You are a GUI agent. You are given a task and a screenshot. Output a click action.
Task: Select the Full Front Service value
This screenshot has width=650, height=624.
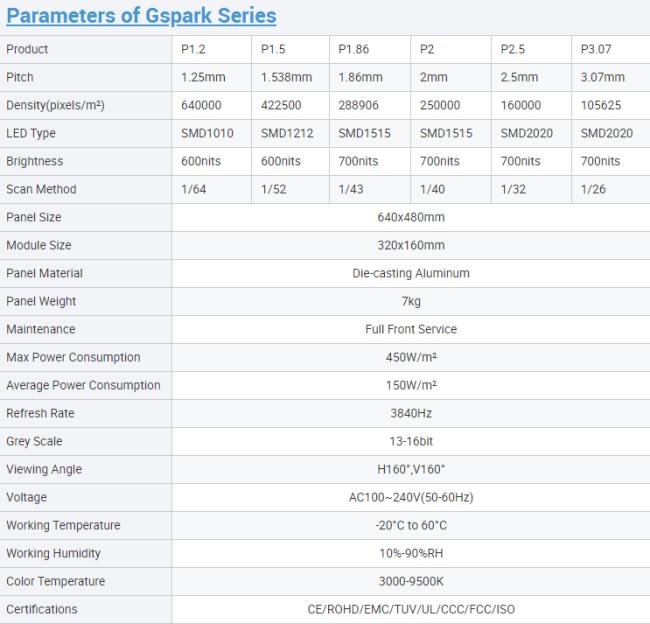tap(410, 329)
